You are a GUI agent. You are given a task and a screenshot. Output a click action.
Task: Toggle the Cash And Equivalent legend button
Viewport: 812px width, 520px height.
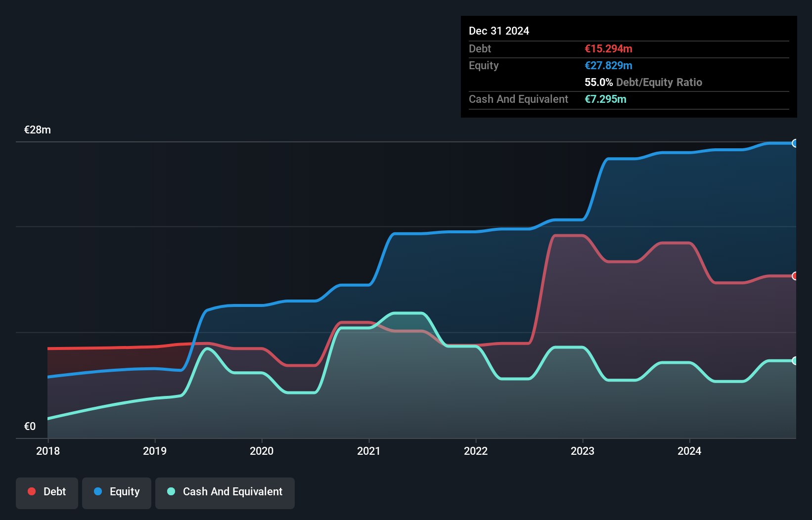(225, 493)
